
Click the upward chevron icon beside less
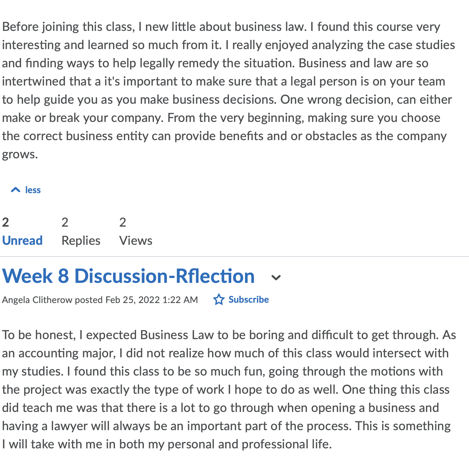(x=16, y=190)
